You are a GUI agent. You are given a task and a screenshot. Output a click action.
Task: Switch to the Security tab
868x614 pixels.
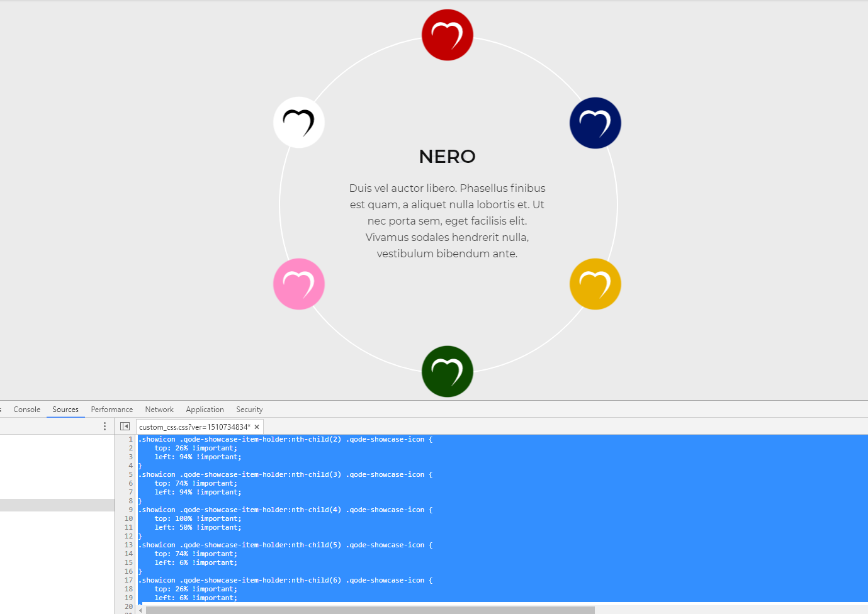click(249, 410)
